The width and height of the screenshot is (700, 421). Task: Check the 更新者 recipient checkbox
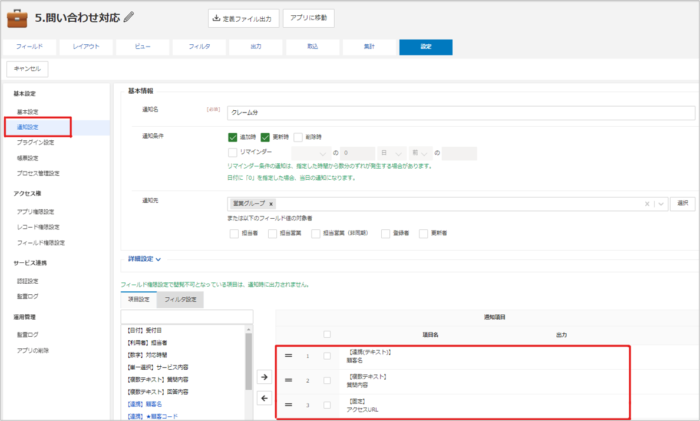tap(423, 233)
